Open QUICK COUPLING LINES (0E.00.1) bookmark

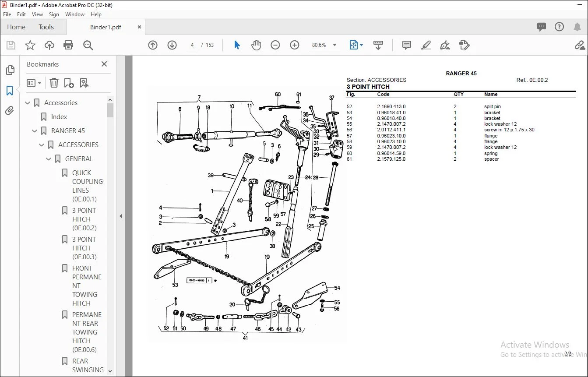click(x=88, y=186)
